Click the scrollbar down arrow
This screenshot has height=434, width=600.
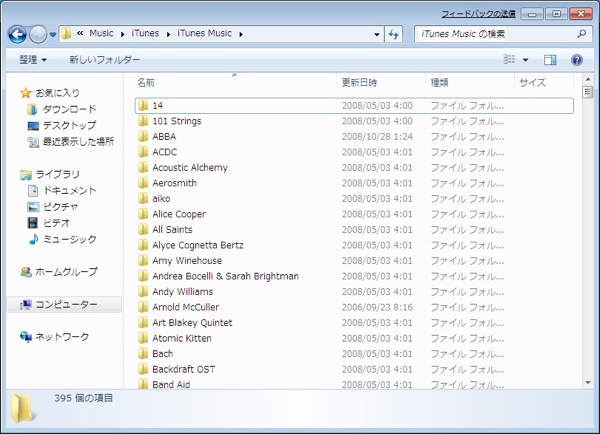coord(588,382)
